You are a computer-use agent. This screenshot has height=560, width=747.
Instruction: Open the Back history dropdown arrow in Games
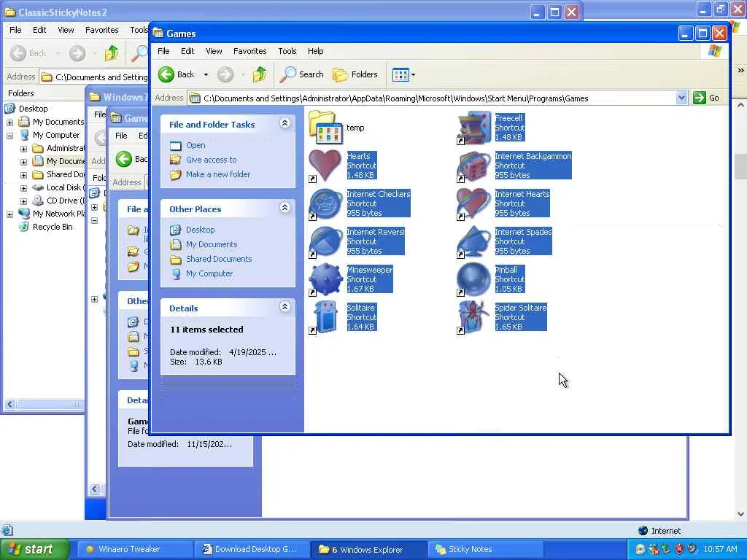point(206,75)
